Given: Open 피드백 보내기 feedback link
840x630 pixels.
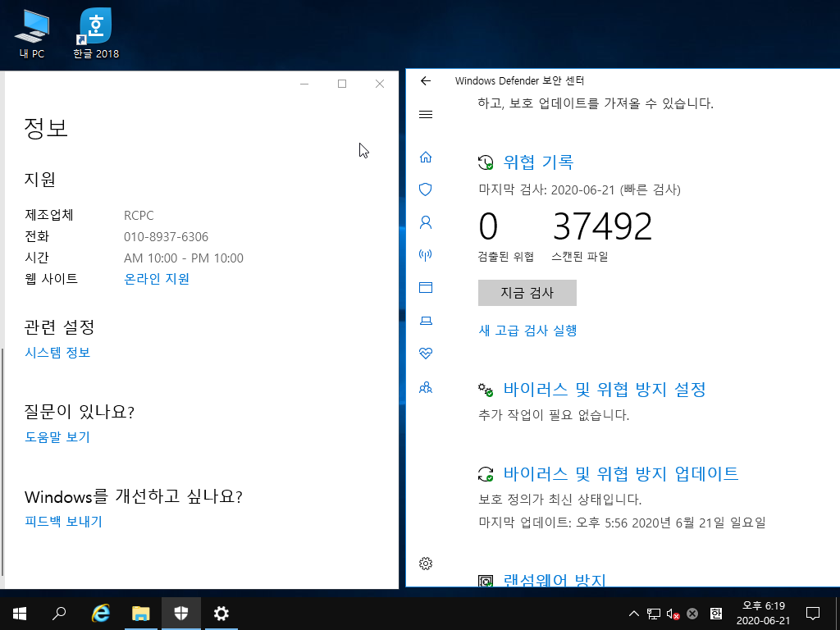Looking at the screenshot, I should point(63,522).
